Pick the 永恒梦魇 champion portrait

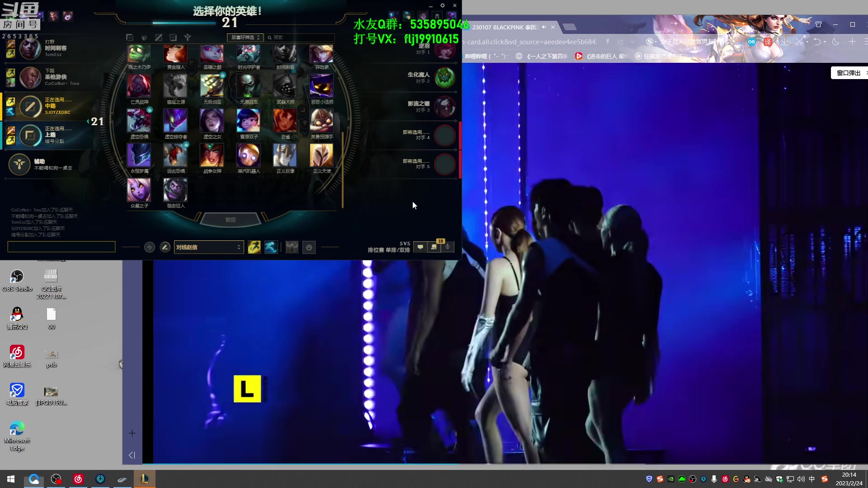tap(139, 155)
